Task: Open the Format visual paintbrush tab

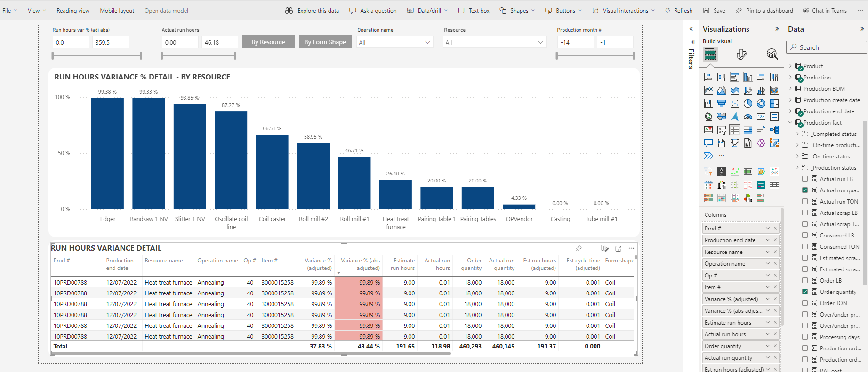Action: pyautogui.click(x=741, y=55)
